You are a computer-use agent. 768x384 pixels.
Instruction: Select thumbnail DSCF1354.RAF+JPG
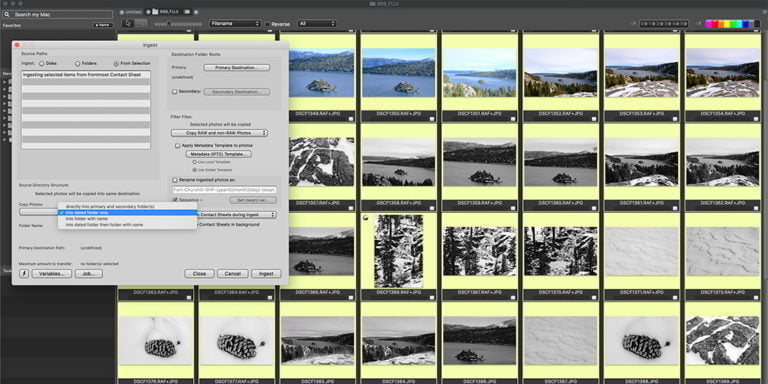tap(723, 72)
